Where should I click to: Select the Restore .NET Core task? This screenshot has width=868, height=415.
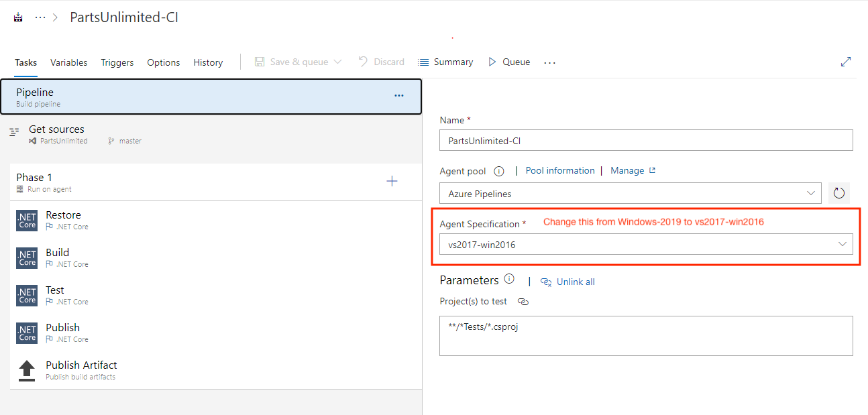tap(63, 219)
